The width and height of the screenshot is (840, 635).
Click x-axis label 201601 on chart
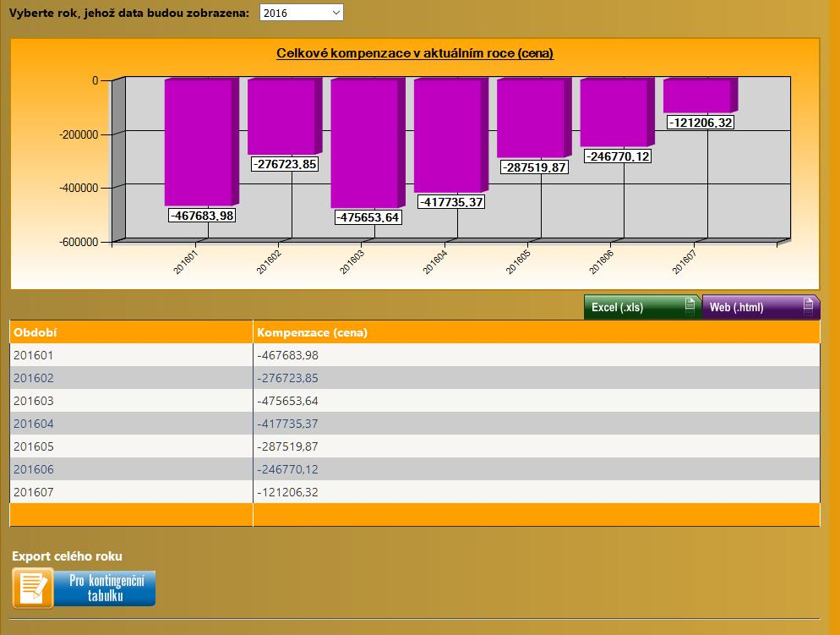185,262
